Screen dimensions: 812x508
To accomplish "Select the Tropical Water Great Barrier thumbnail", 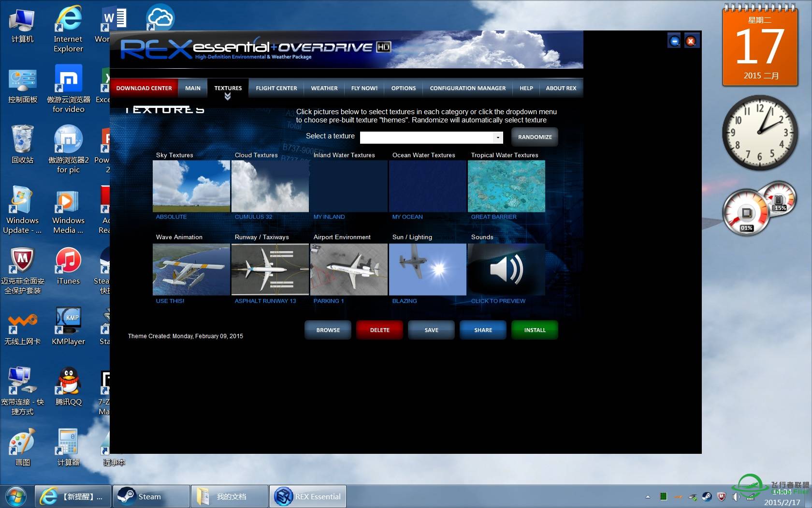I will [507, 186].
